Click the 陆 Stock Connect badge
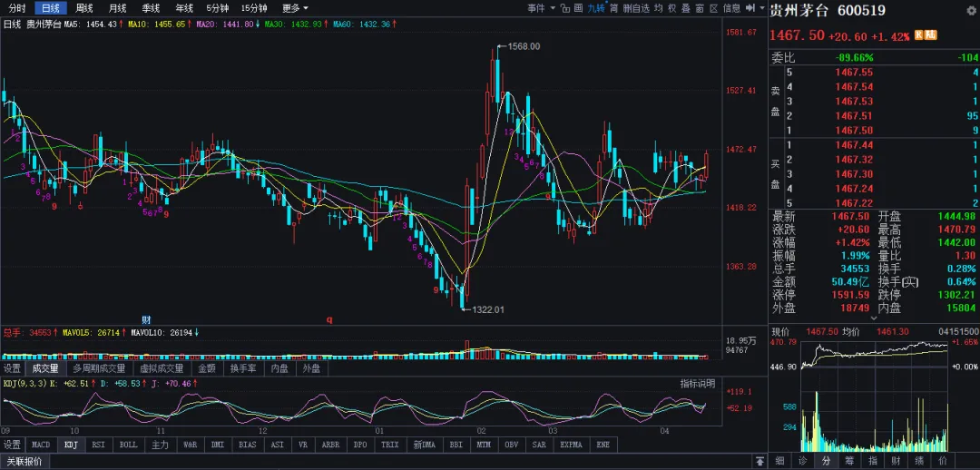The width and height of the screenshot is (980, 470). coord(930,35)
